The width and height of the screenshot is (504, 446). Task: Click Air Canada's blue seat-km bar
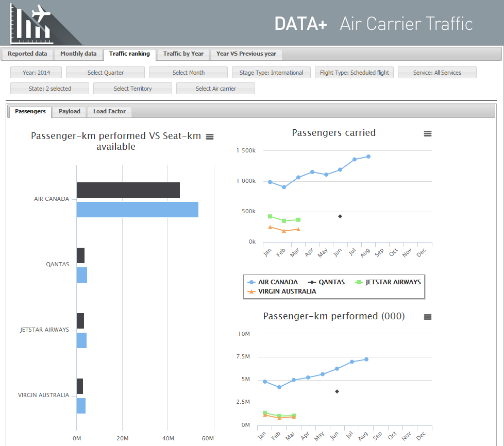click(138, 210)
